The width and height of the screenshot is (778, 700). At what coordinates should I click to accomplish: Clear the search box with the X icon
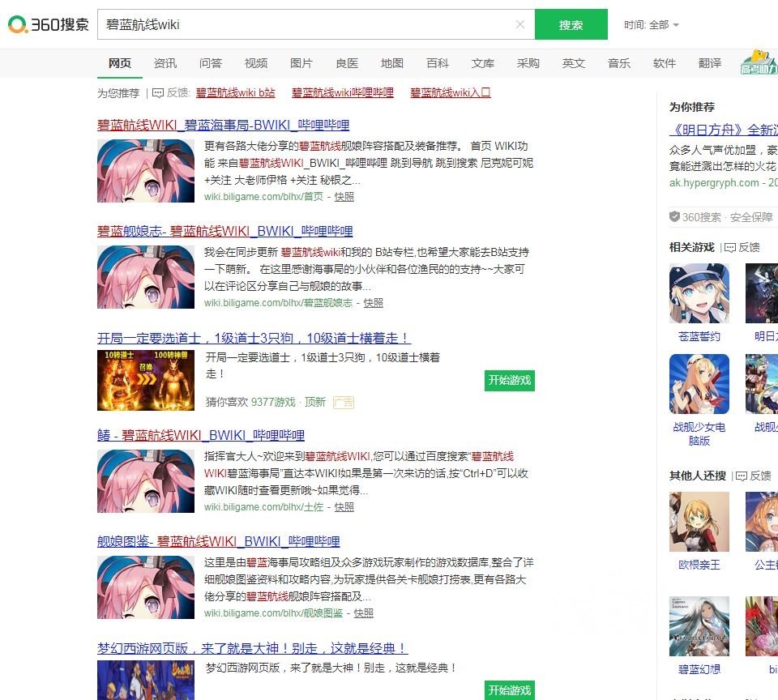[521, 25]
